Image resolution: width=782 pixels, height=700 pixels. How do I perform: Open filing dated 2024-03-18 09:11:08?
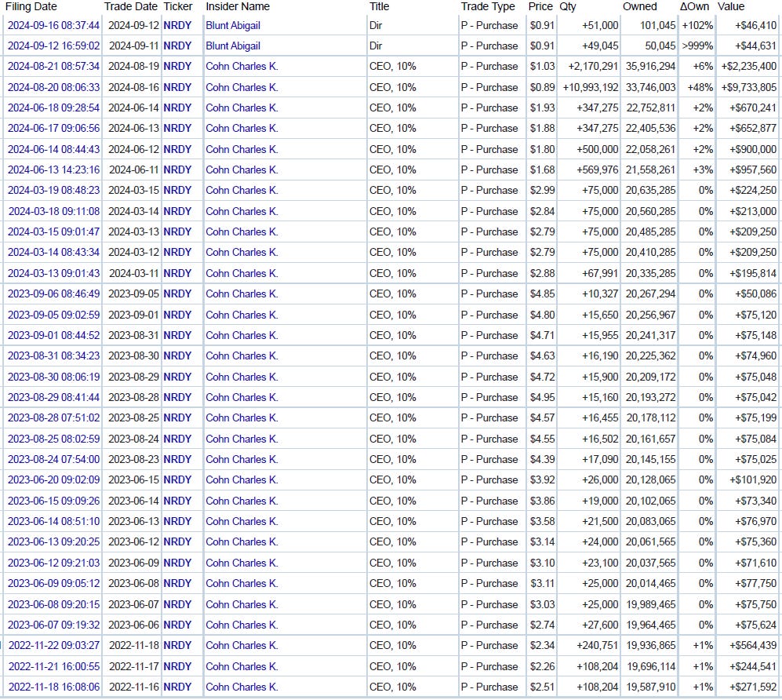54,211
